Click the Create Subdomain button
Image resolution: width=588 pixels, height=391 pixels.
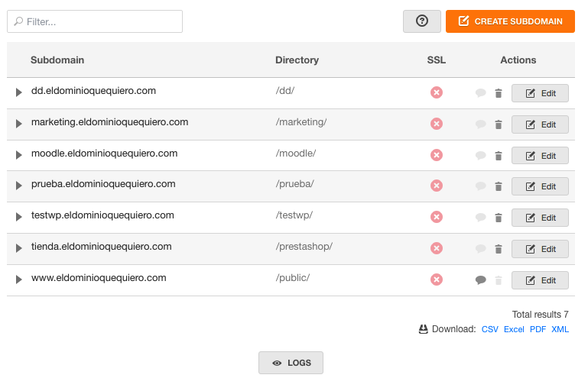[x=510, y=21]
